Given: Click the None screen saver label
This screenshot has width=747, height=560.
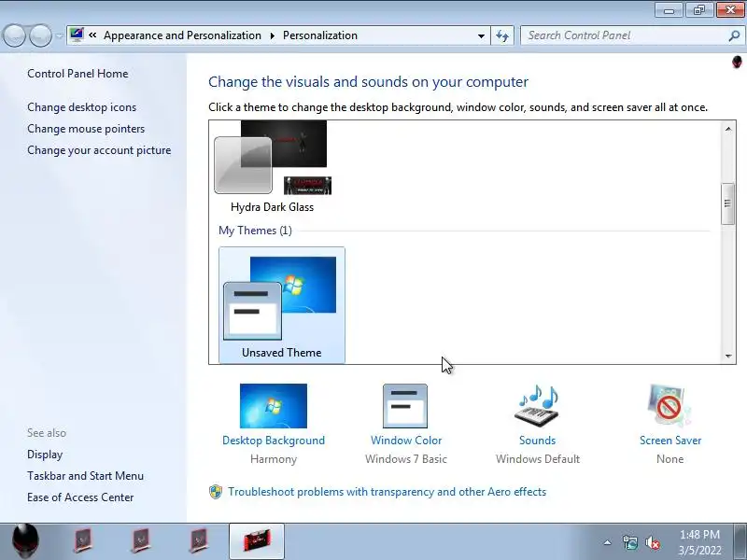Looking at the screenshot, I should pos(669,459).
